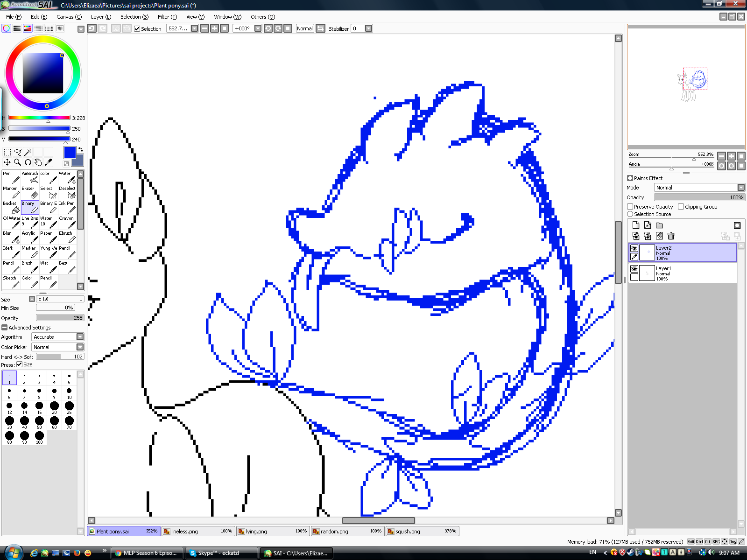The height and width of the screenshot is (560, 747).
Task: Choose the Blur tool
Action: coord(11,237)
